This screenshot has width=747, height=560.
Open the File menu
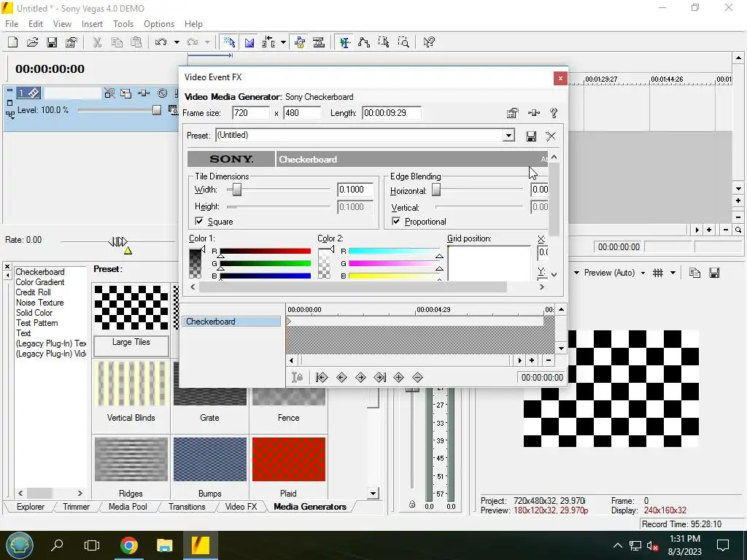(12, 24)
